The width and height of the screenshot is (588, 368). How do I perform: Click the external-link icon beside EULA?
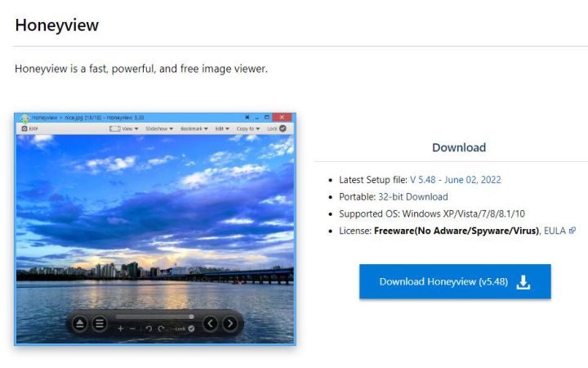[x=572, y=231]
